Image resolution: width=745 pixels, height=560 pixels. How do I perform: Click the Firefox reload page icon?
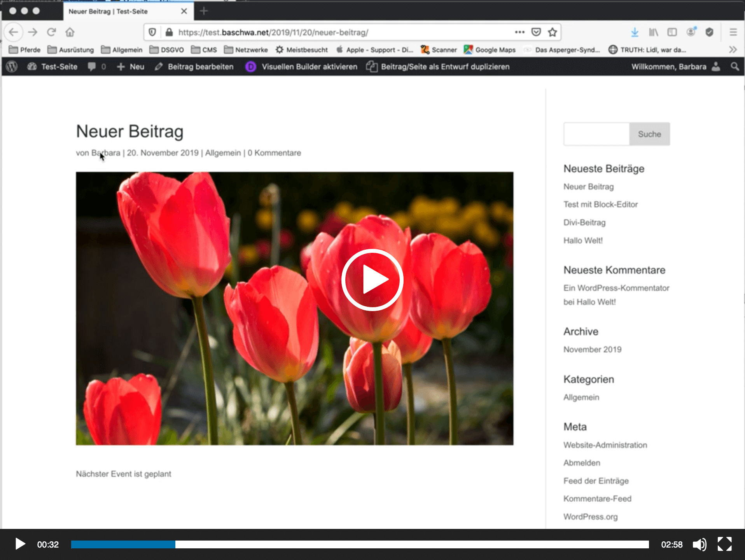51,32
